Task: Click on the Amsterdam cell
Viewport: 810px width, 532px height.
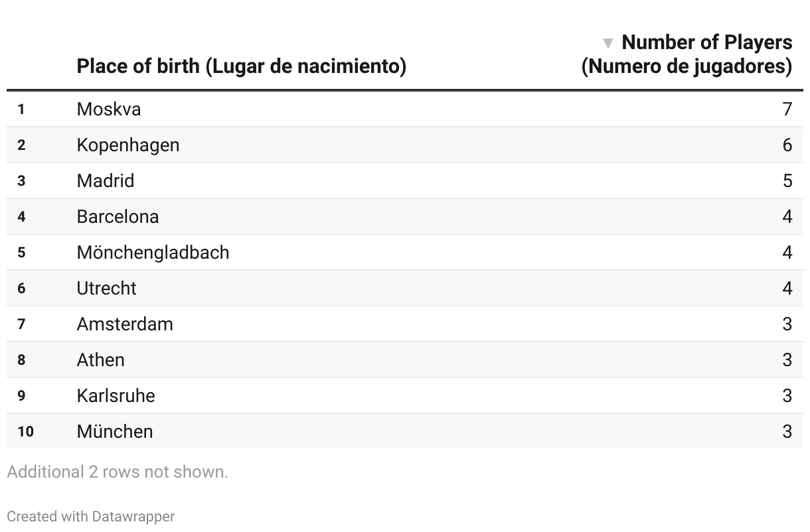Action: 125,324
